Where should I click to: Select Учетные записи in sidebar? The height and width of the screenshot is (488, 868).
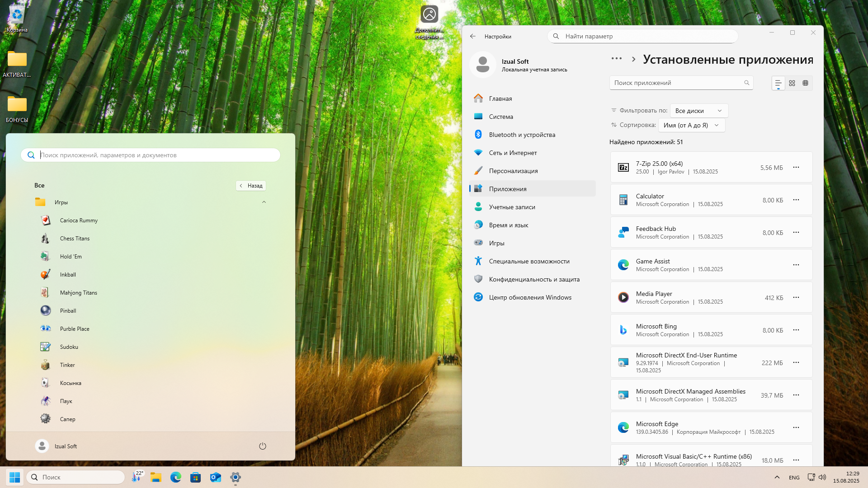[x=533, y=207]
